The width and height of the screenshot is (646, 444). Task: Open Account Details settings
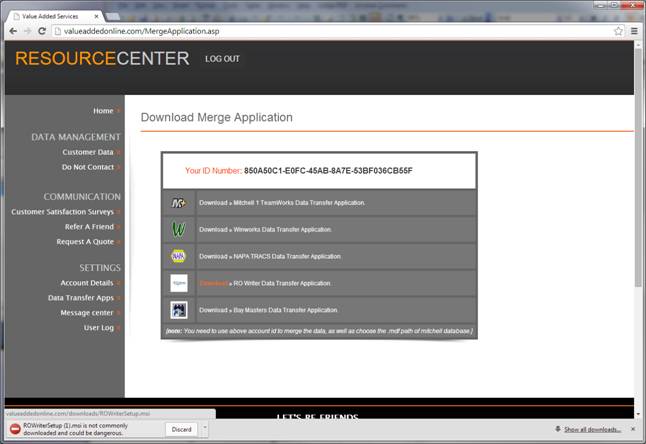(87, 283)
